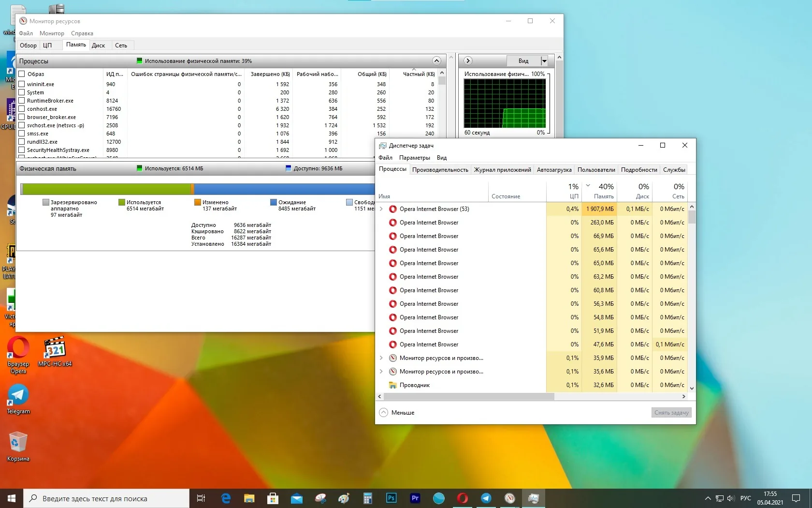
Task: Switch to the Производительность tab
Action: pyautogui.click(x=440, y=169)
